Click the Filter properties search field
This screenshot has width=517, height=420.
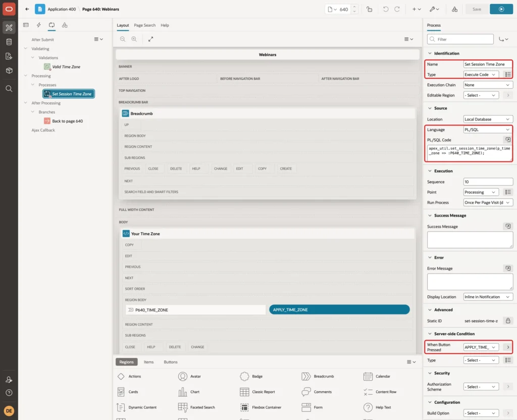point(460,39)
